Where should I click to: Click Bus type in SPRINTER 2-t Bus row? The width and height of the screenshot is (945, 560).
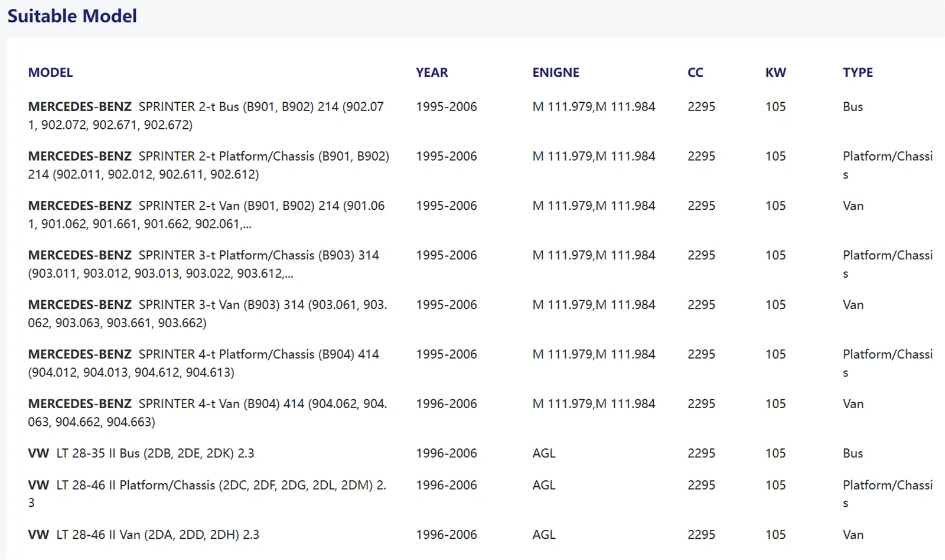point(853,107)
